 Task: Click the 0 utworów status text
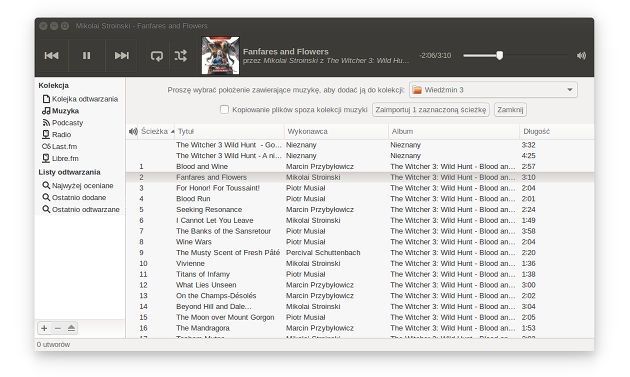point(53,344)
